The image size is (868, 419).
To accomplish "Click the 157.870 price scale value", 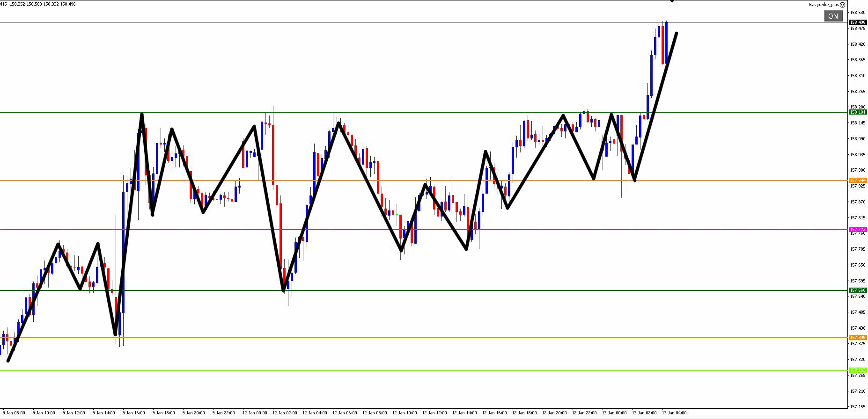I will point(858,202).
